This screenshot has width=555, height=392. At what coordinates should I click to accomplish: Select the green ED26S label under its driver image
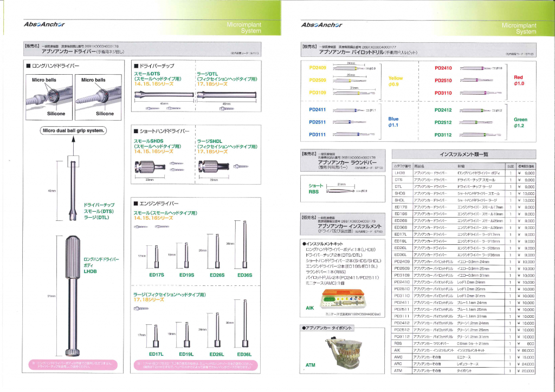217,275
